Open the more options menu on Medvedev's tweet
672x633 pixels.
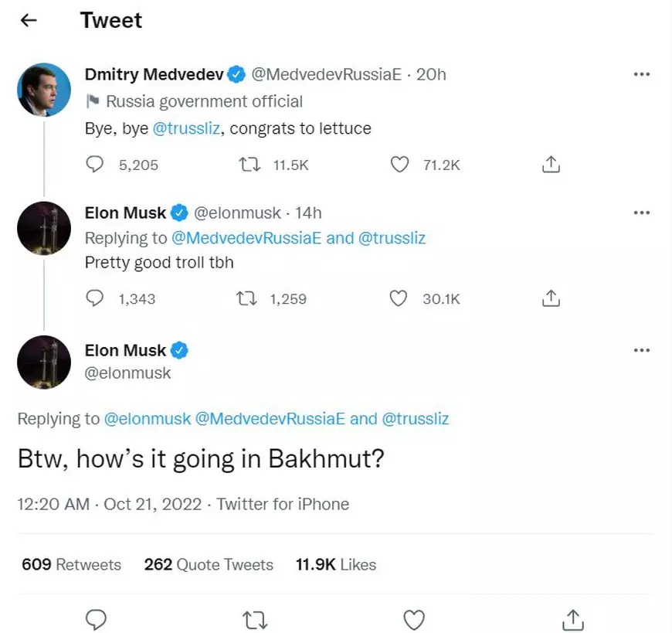pyautogui.click(x=642, y=74)
